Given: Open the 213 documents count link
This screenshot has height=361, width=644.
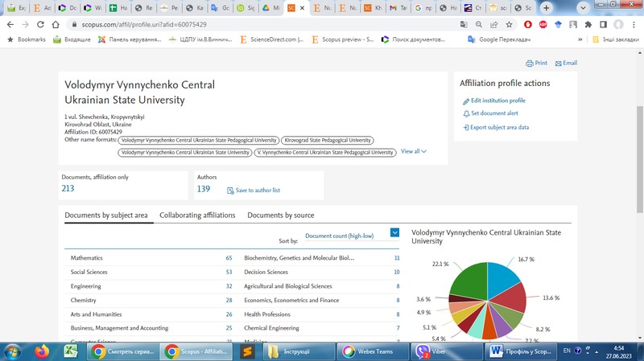Looking at the screenshot, I should pos(68,189).
